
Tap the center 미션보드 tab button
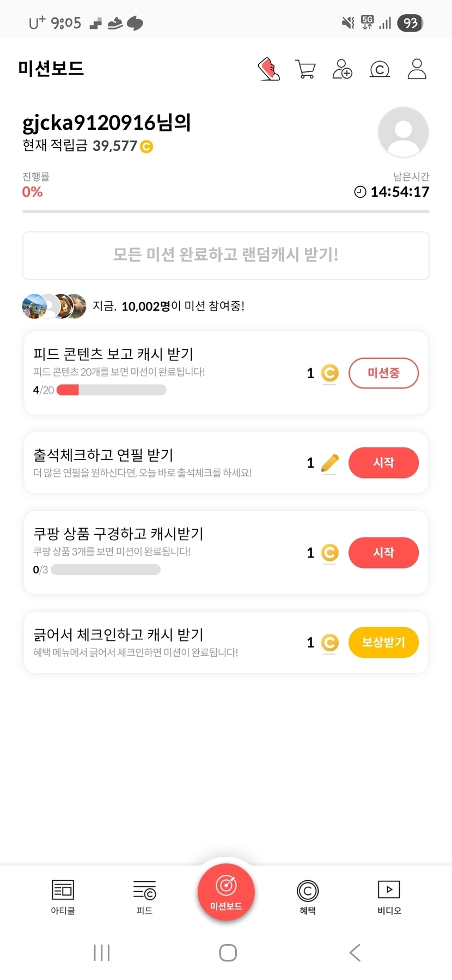tap(226, 892)
